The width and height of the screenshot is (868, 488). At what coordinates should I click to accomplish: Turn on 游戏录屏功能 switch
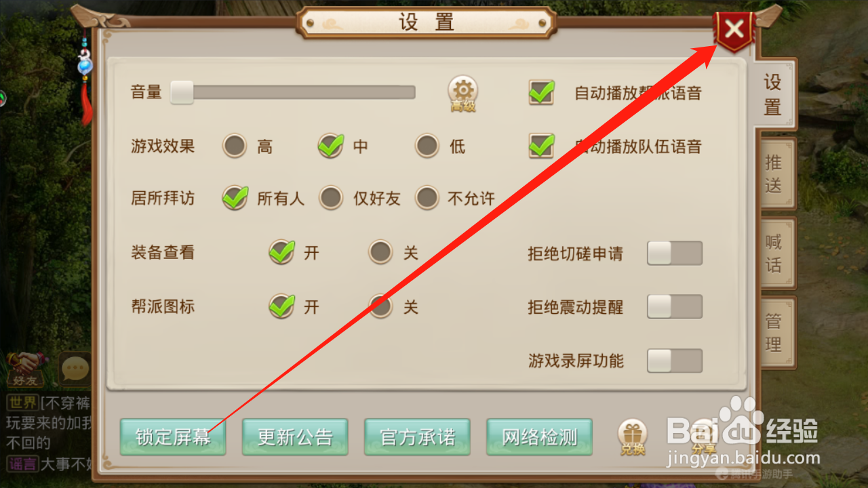[x=674, y=361]
